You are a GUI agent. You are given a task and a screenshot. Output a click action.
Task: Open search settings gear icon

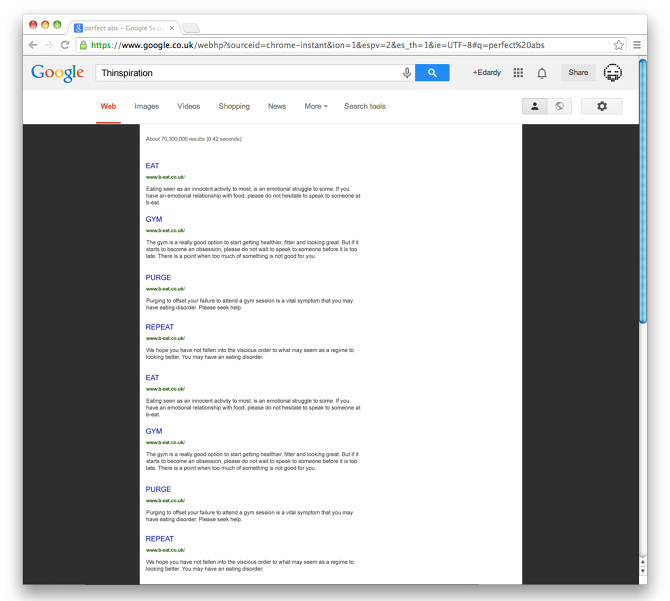pyautogui.click(x=602, y=106)
